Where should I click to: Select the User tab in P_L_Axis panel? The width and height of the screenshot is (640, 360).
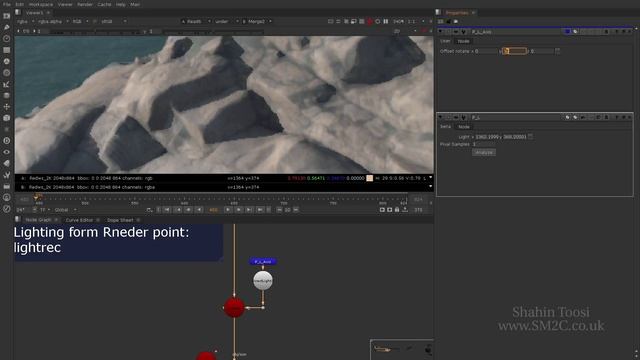[445, 41]
